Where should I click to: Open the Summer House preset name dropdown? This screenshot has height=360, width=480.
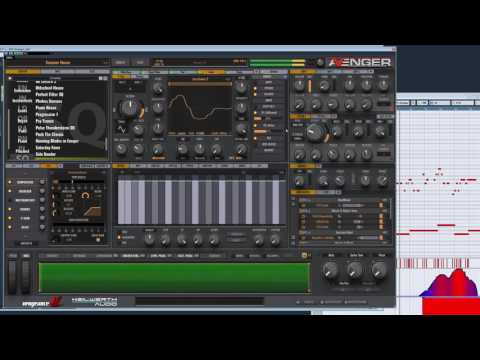pos(58,62)
